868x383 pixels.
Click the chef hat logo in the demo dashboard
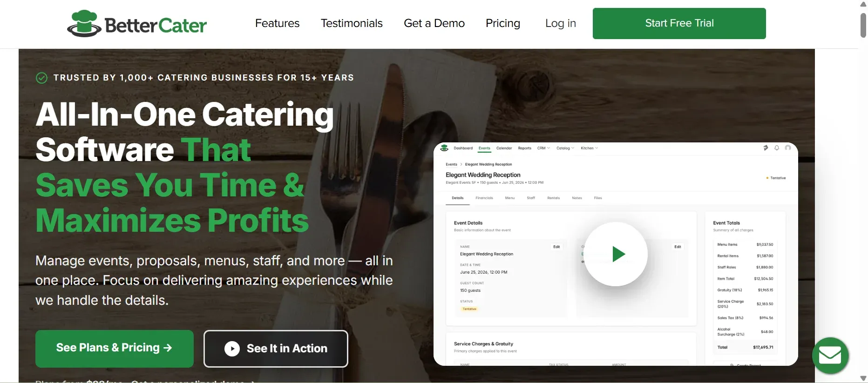point(444,148)
